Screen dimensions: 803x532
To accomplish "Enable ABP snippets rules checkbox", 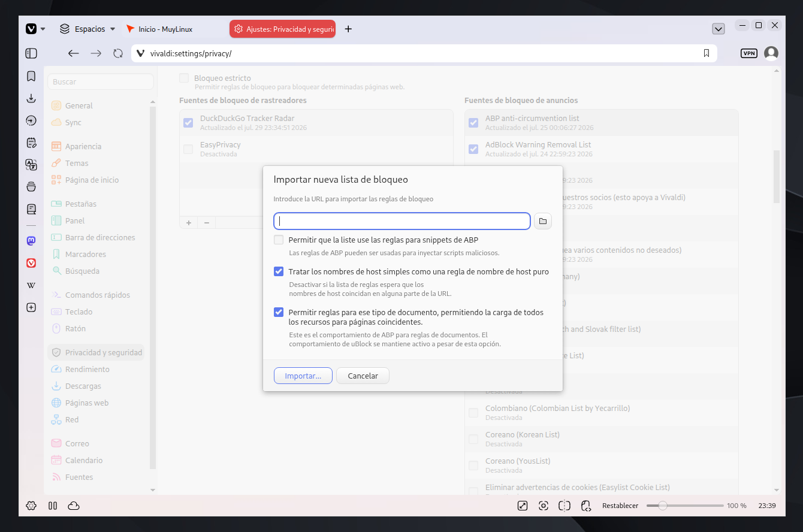I will click(x=279, y=240).
